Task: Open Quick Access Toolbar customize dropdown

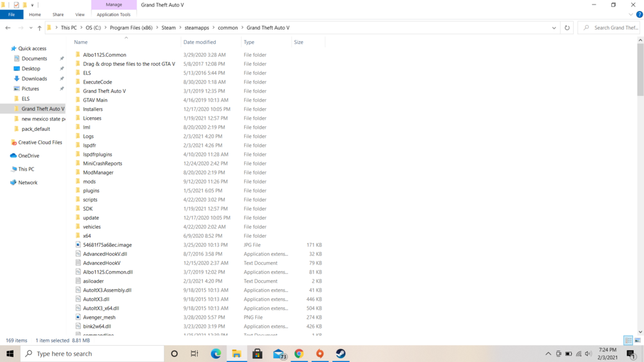Action: click(x=32, y=5)
